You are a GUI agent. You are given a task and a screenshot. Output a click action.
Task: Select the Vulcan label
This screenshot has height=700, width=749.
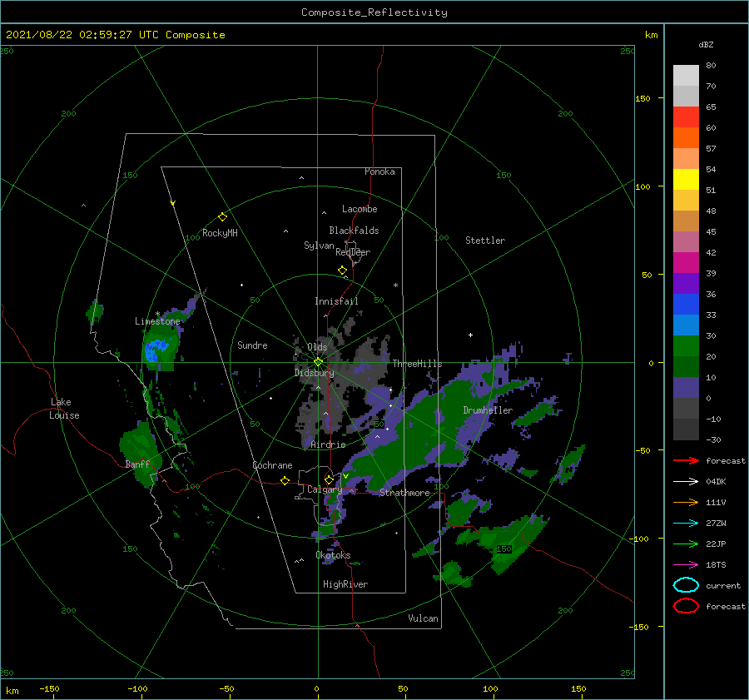click(x=423, y=618)
